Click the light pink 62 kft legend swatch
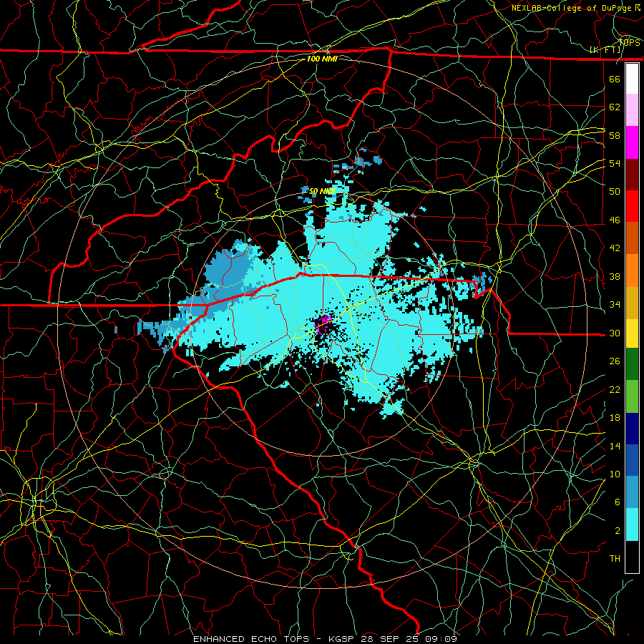644x644 pixels. coord(632,110)
